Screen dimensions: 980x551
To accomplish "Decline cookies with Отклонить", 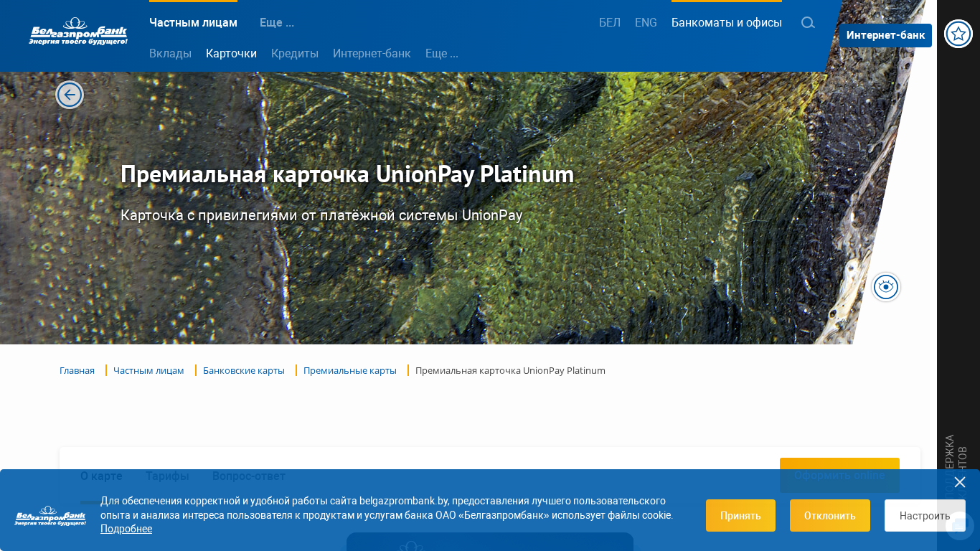I will (830, 515).
